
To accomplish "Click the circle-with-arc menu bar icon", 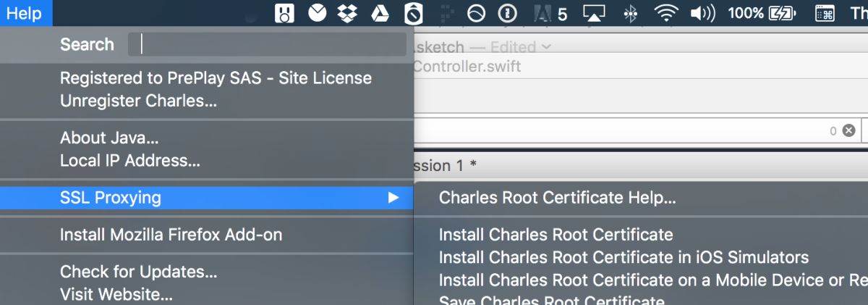I will click(477, 12).
